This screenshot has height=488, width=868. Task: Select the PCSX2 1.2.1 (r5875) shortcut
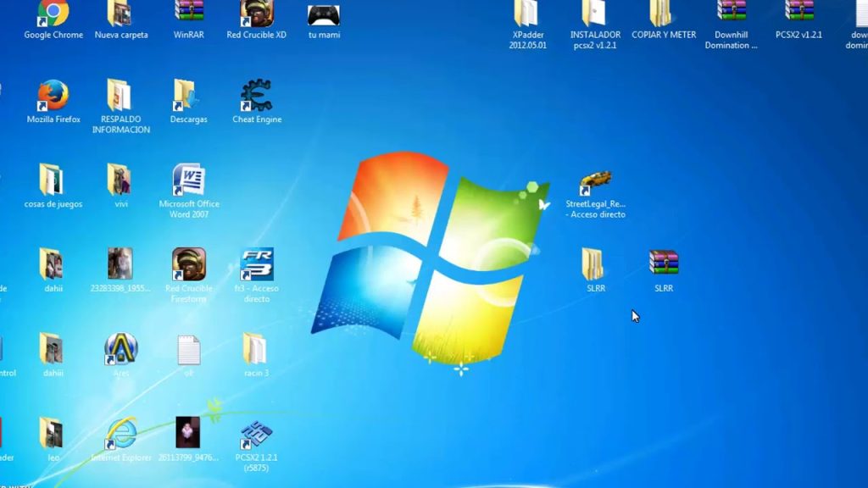point(256,434)
